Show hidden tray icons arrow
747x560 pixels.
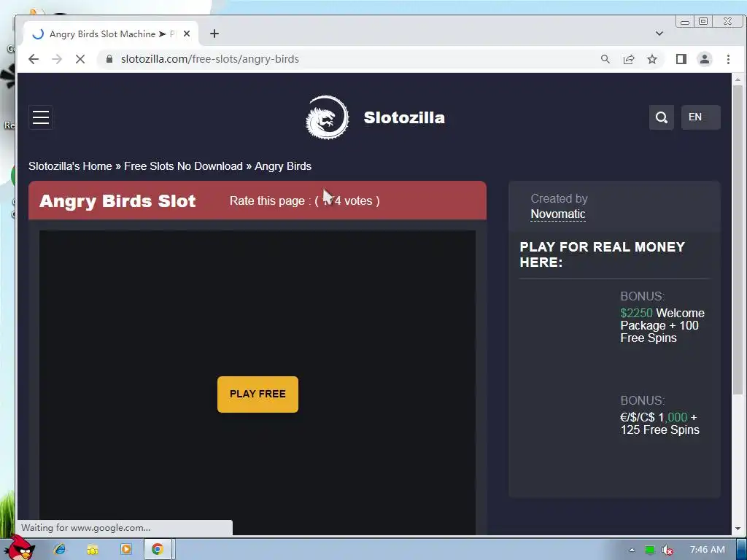632,550
